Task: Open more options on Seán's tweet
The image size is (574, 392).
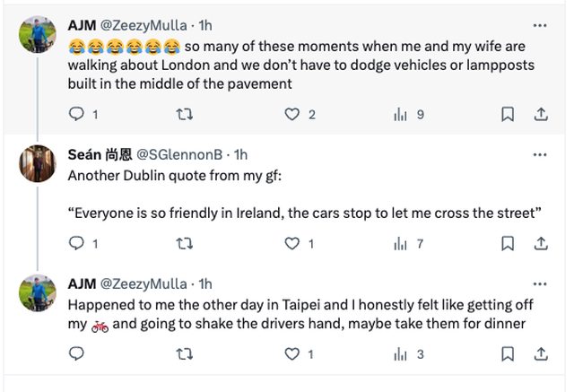Action: [x=539, y=154]
